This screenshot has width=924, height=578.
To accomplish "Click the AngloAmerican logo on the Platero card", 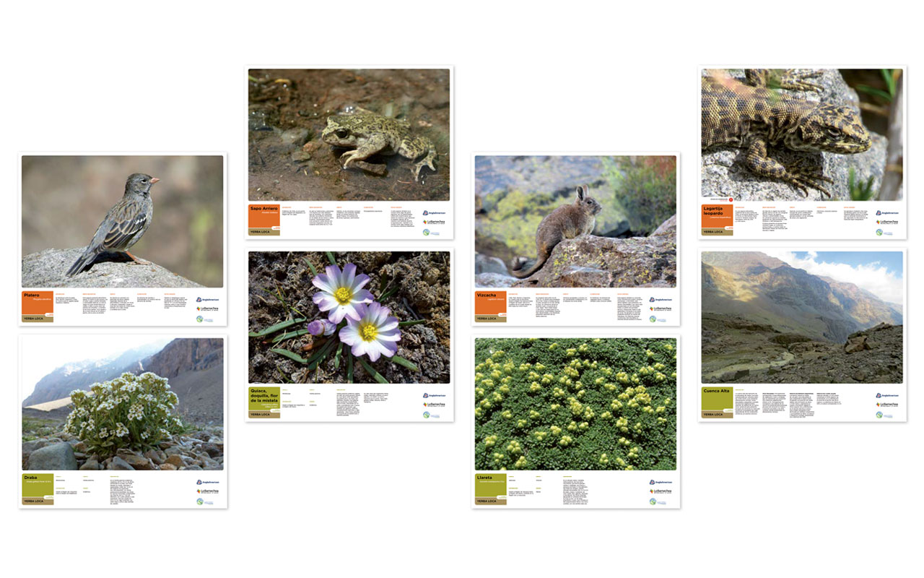I will click(207, 299).
